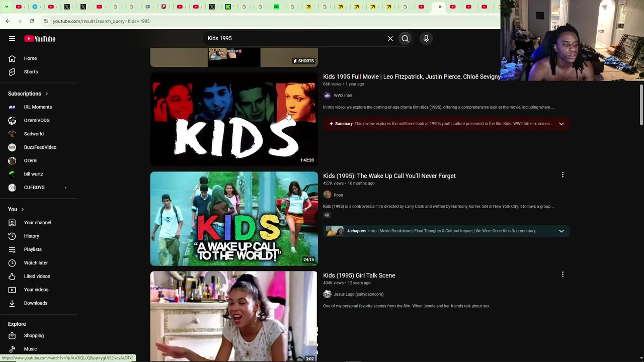Open the browser tab search dropdown
Image resolution: width=644 pixels, height=362 pixels.
pos(7,7)
